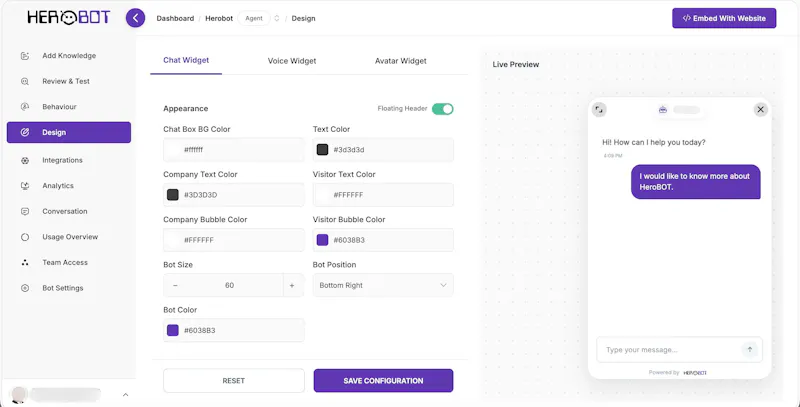Viewport: 800px width, 407px height.
Task: Open the Bot Position dropdown
Action: [383, 285]
